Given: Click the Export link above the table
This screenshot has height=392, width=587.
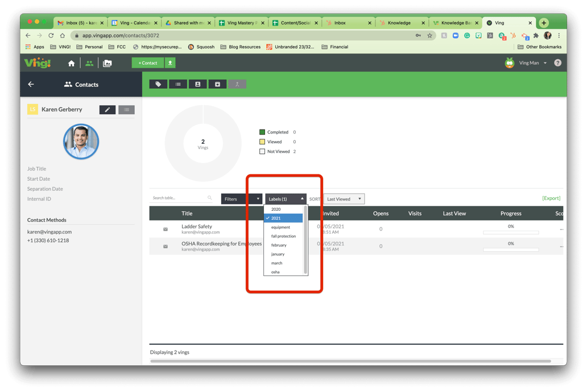Looking at the screenshot, I should 550,198.
